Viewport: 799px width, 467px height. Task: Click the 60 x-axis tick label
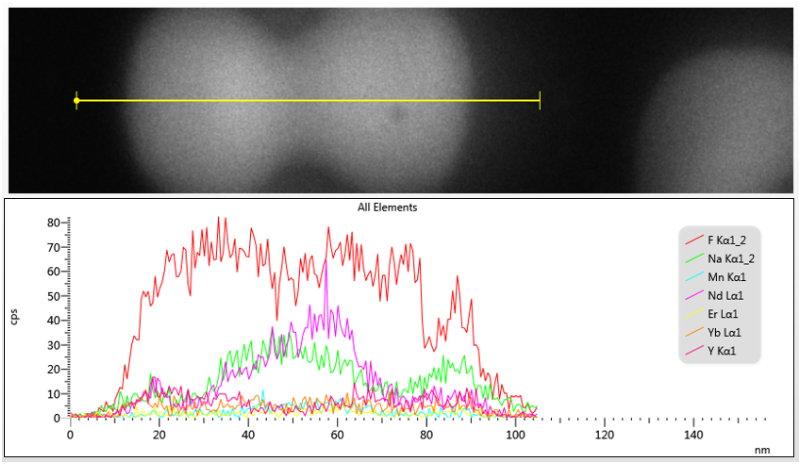[x=337, y=436]
